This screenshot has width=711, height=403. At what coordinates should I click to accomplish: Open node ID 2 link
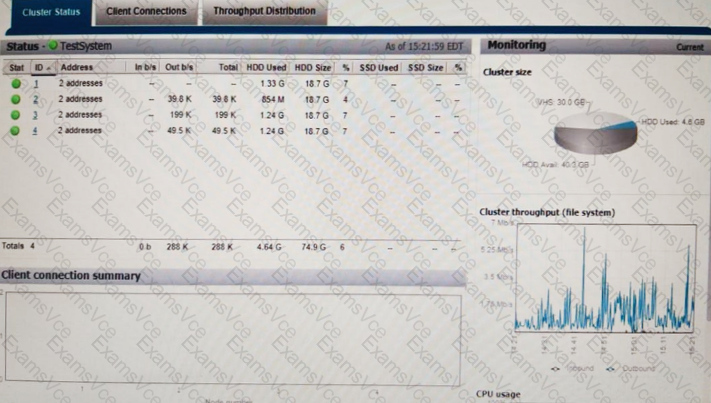[37, 99]
